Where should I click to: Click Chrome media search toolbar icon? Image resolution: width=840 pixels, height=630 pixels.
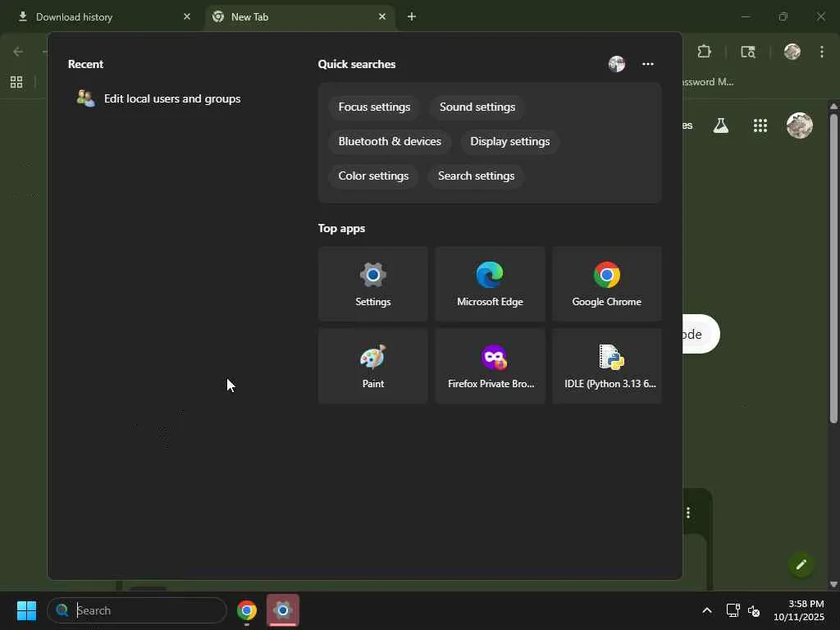coord(748,52)
